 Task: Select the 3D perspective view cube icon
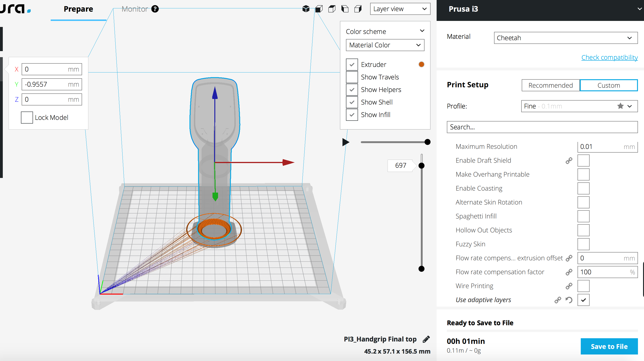(x=306, y=9)
